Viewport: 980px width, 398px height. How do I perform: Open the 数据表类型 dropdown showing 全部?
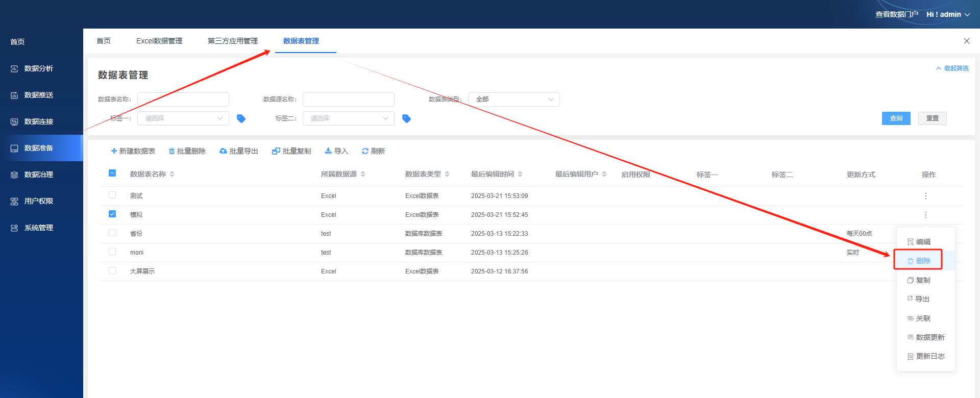pyautogui.click(x=513, y=99)
